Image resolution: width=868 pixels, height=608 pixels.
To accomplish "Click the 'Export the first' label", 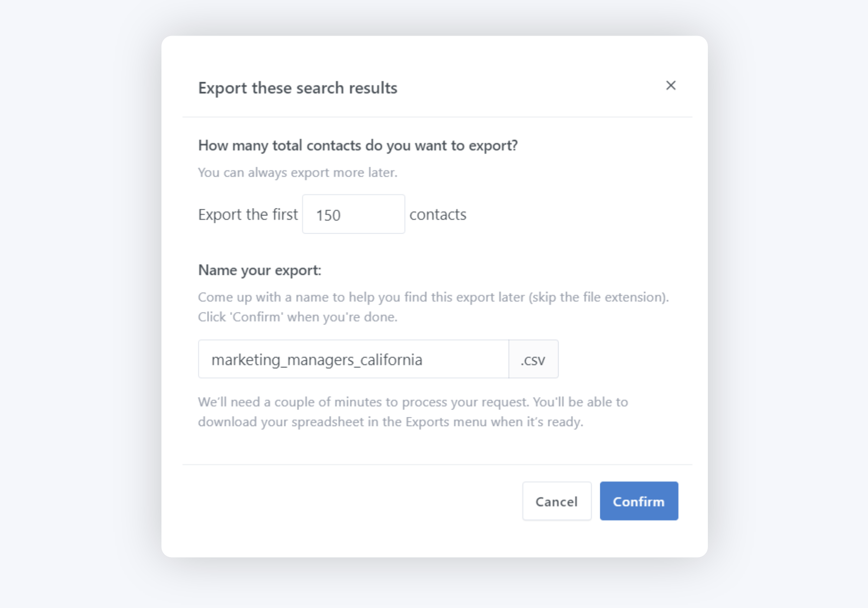I will tap(248, 215).
